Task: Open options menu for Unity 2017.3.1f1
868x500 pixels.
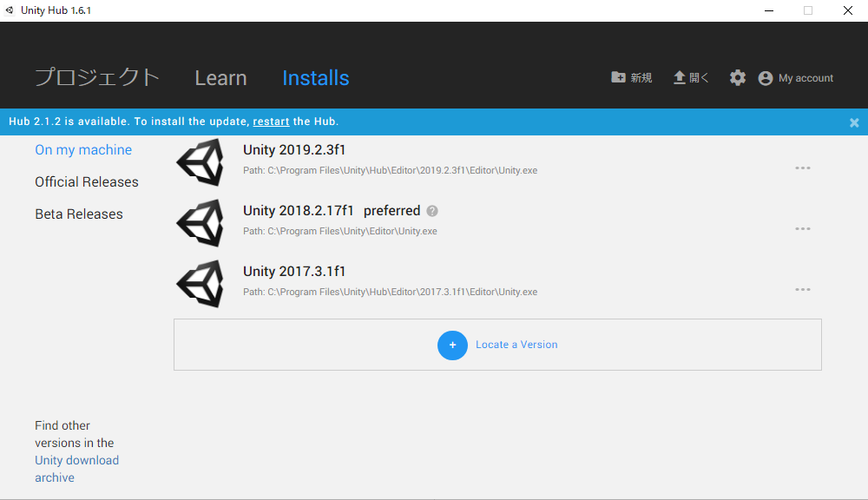Action: (x=803, y=290)
